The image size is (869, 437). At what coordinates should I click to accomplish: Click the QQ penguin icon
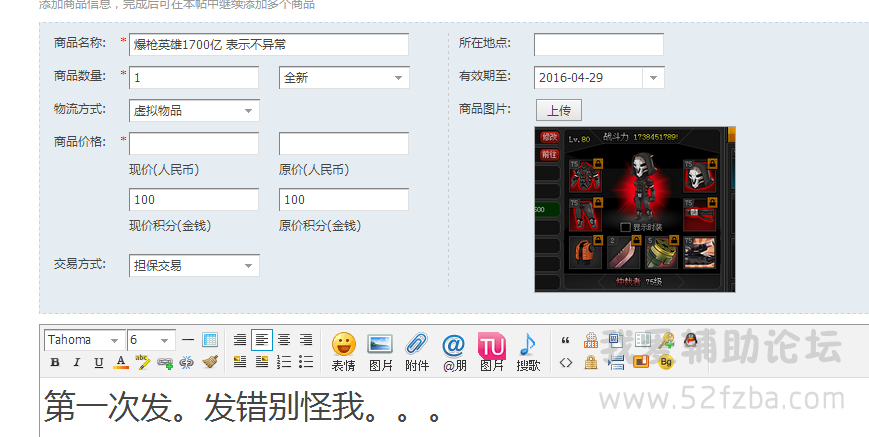point(691,340)
